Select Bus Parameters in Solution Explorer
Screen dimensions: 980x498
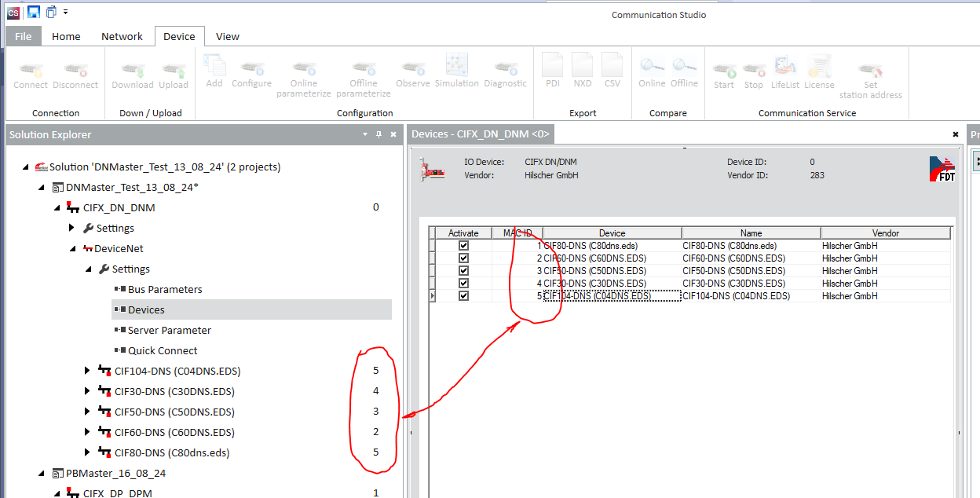(x=165, y=289)
